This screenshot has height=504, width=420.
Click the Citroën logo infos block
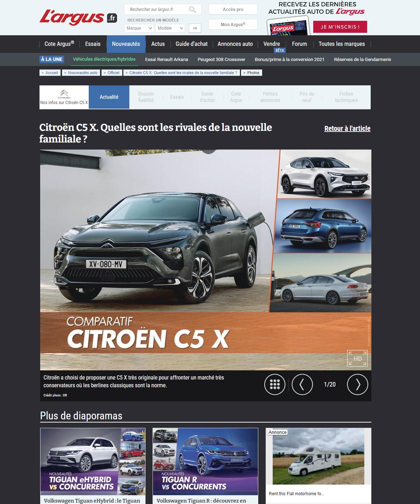(64, 97)
